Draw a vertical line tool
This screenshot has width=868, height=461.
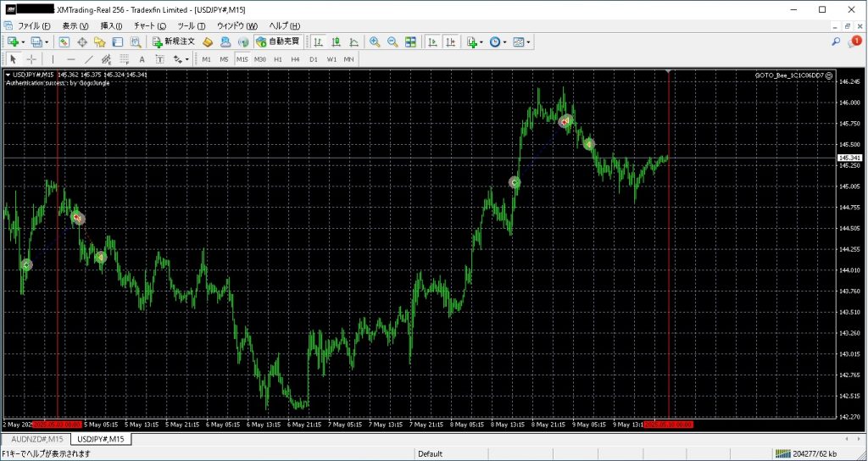tap(53, 59)
